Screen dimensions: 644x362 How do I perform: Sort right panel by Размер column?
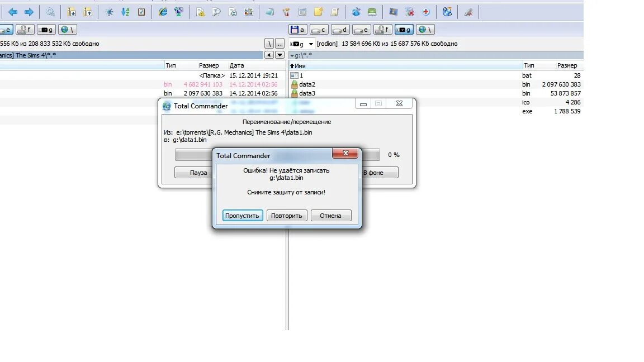pos(569,66)
